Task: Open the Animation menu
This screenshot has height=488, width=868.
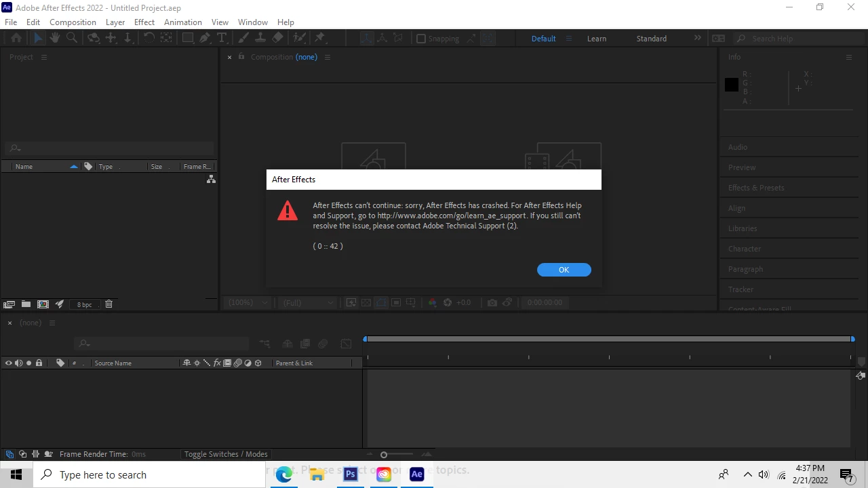Action: click(x=183, y=22)
